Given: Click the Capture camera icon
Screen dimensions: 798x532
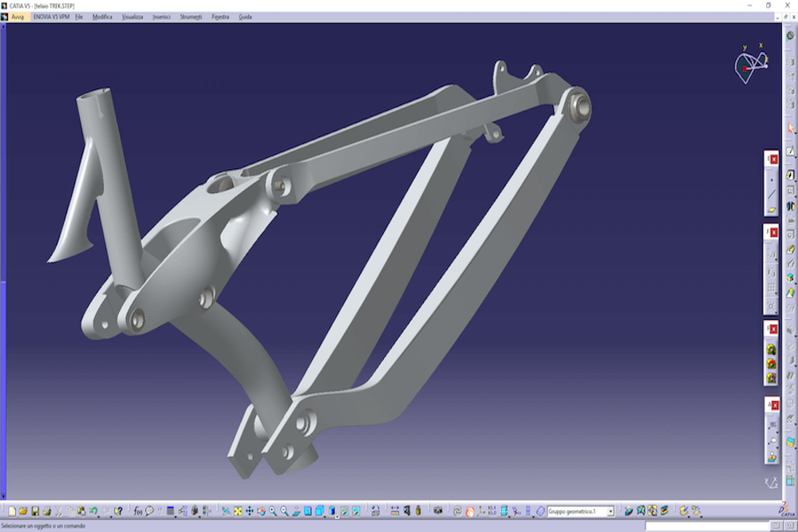Looking at the screenshot, I should click(437, 511).
